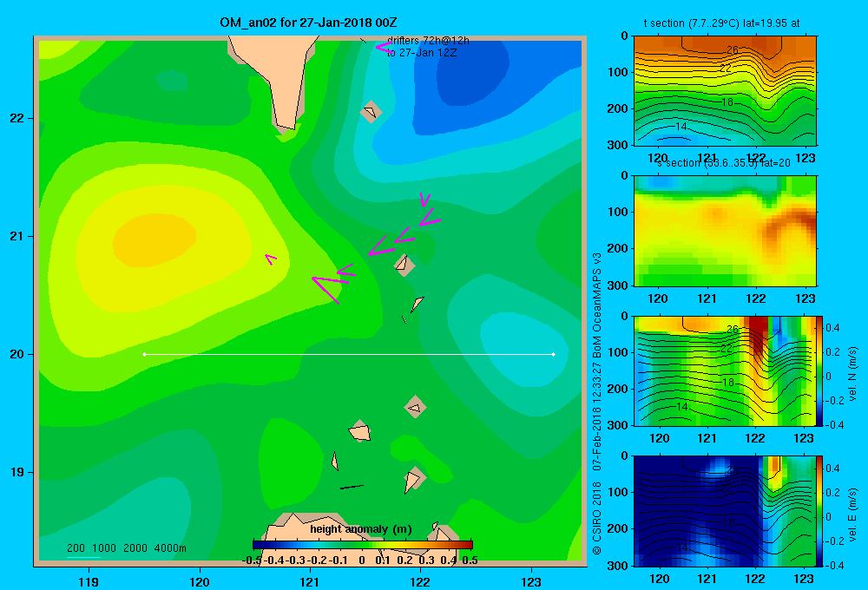The image size is (868, 590).
Task: Open the eastward velocity section plot
Action: (x=725, y=511)
